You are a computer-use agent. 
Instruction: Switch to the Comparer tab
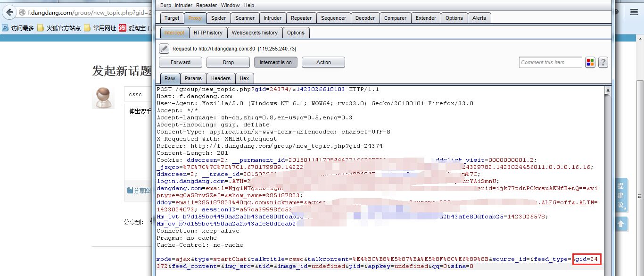[395, 18]
